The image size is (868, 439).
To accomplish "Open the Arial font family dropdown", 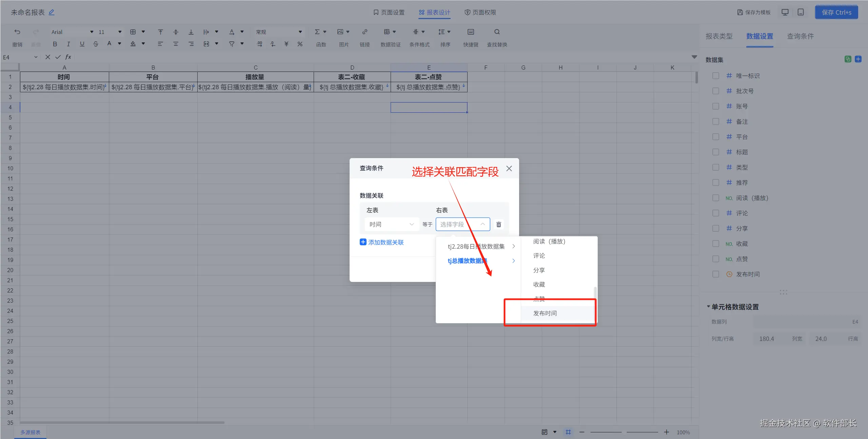I will pyautogui.click(x=72, y=32).
